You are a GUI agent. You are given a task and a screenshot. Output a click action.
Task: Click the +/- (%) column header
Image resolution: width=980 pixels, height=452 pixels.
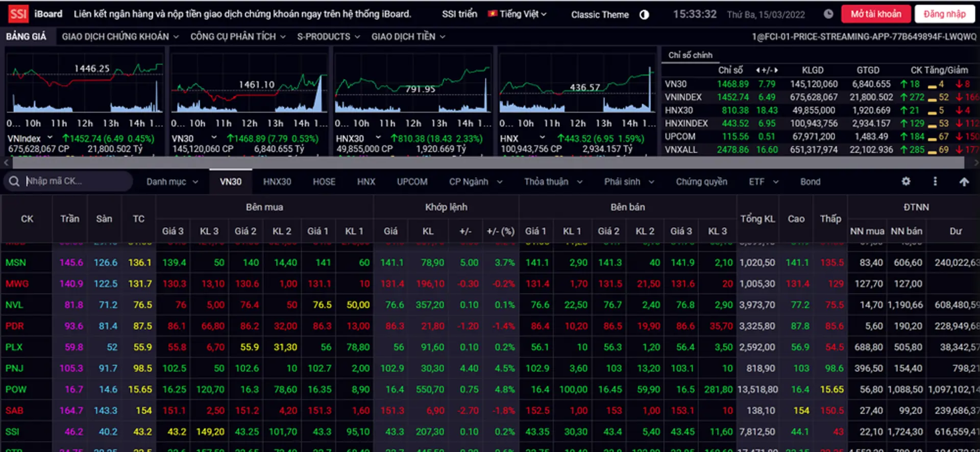coord(501,231)
